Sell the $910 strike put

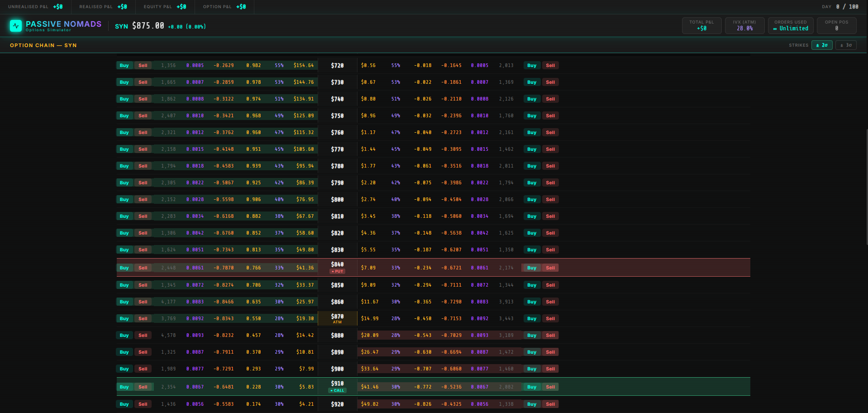[x=550, y=387]
